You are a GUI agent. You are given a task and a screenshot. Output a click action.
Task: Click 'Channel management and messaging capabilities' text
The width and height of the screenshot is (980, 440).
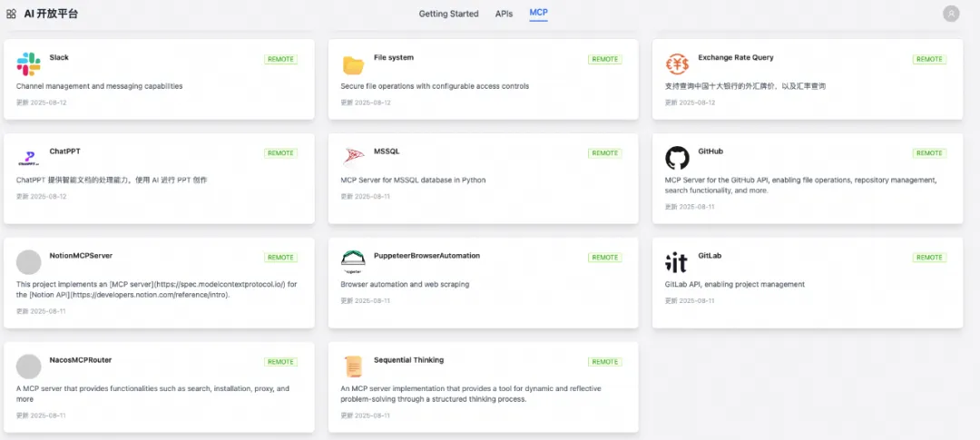[x=100, y=86]
